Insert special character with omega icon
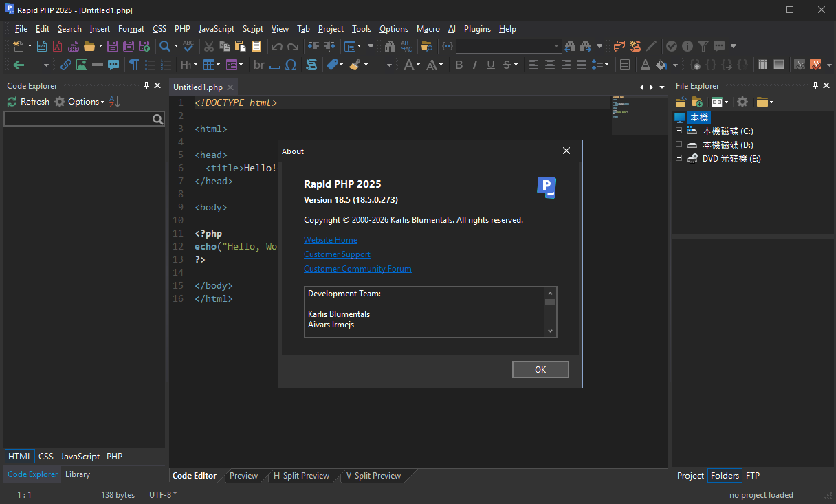 click(x=291, y=65)
